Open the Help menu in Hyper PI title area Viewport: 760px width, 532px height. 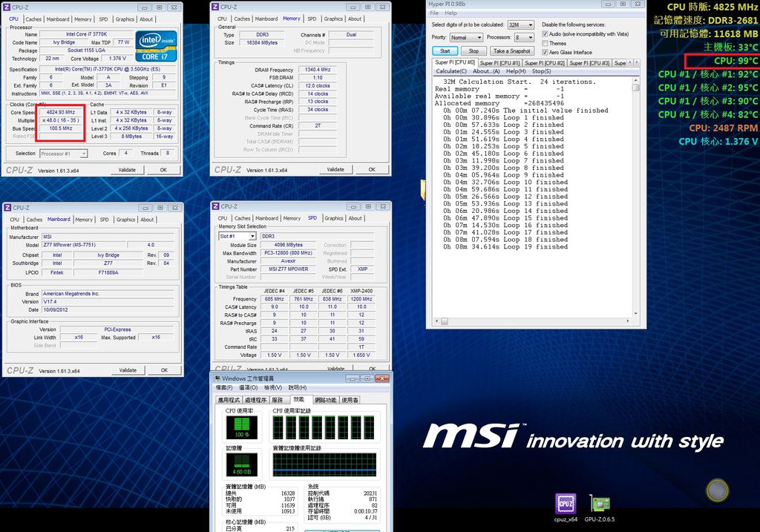[451, 13]
